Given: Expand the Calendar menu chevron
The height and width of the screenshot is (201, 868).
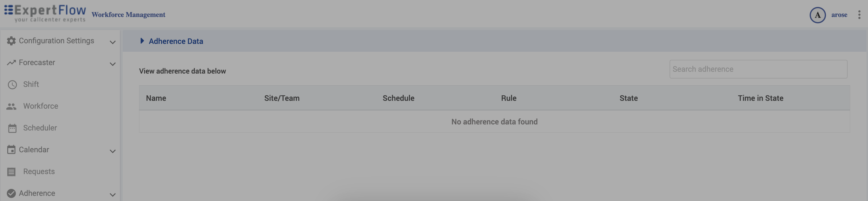Looking at the screenshot, I should pyautogui.click(x=112, y=151).
